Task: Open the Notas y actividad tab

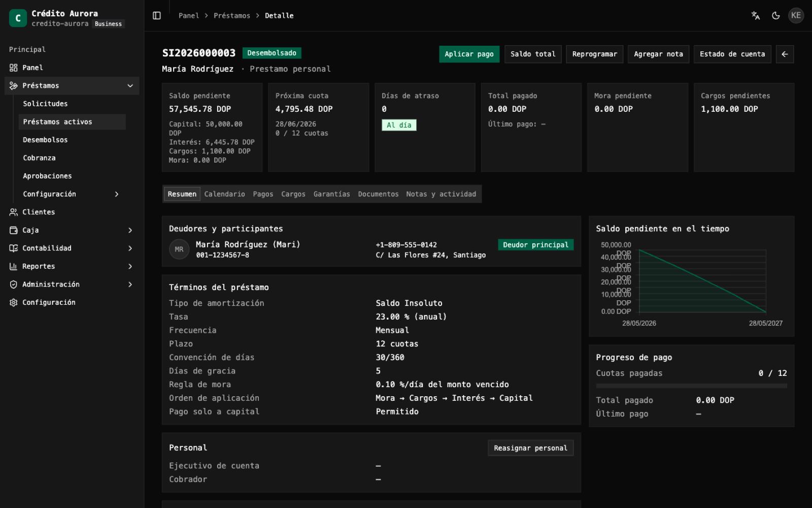Action: point(441,194)
